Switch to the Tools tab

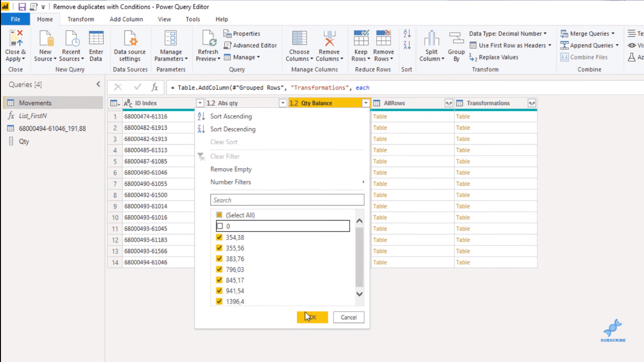193,19
